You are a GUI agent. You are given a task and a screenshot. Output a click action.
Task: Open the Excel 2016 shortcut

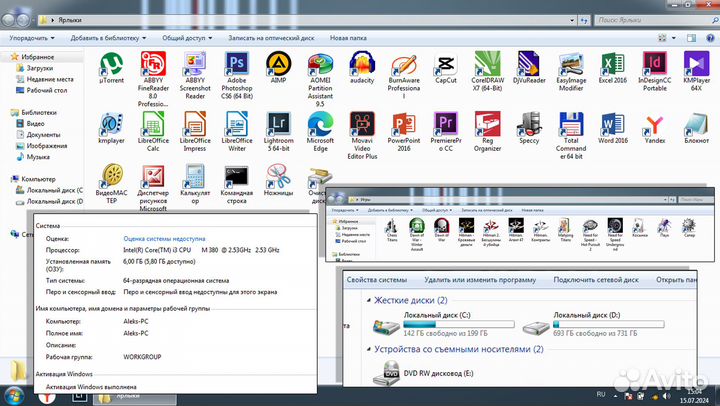pos(613,68)
